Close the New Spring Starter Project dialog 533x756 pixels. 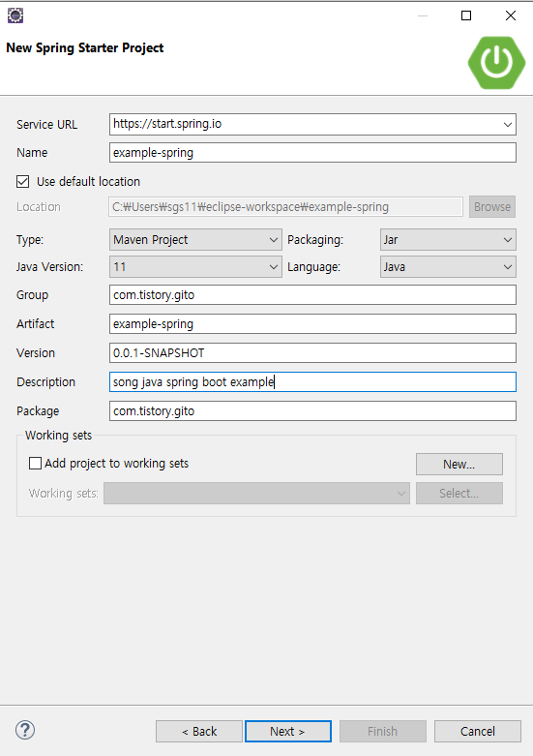(x=511, y=15)
